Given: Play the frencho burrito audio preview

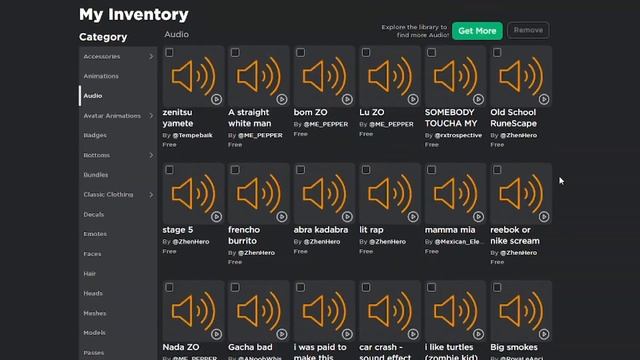Looking at the screenshot, I should [x=282, y=217].
